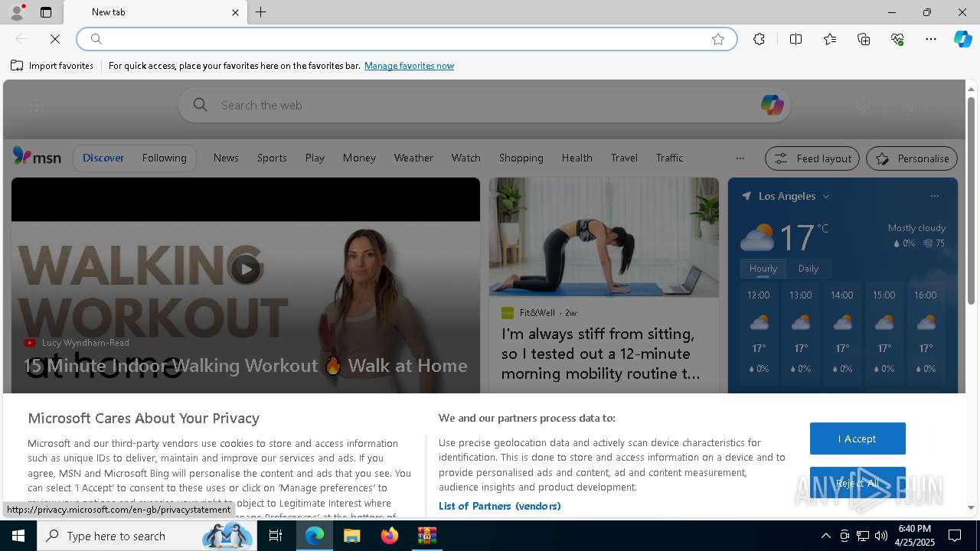Open Feed layout options

(812, 158)
